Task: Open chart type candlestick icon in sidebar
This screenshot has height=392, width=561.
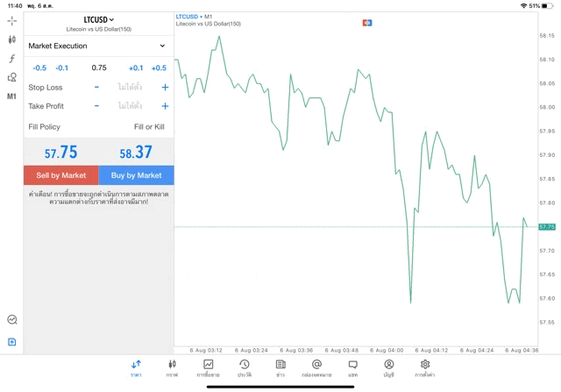Action: pos(11,39)
